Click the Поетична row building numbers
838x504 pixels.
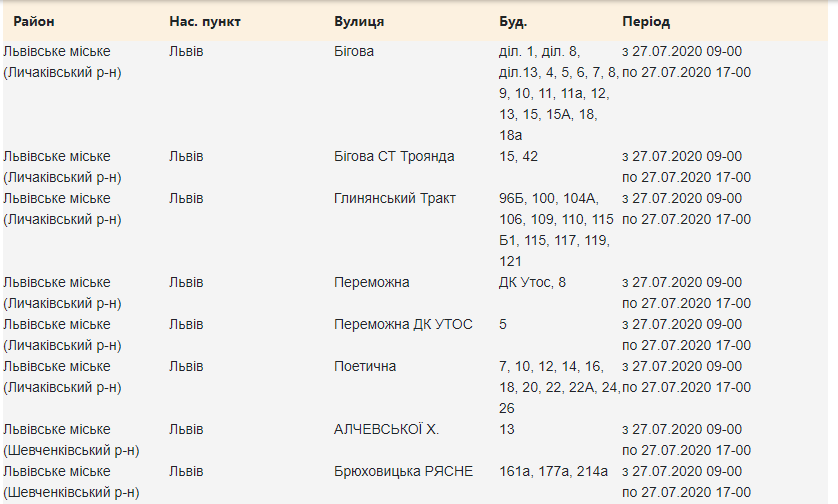[558, 386]
